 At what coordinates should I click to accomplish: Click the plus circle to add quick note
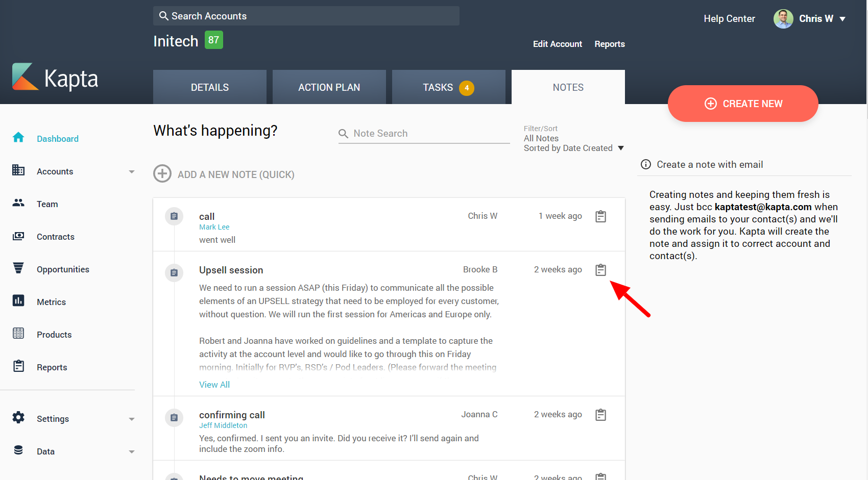[x=162, y=173]
